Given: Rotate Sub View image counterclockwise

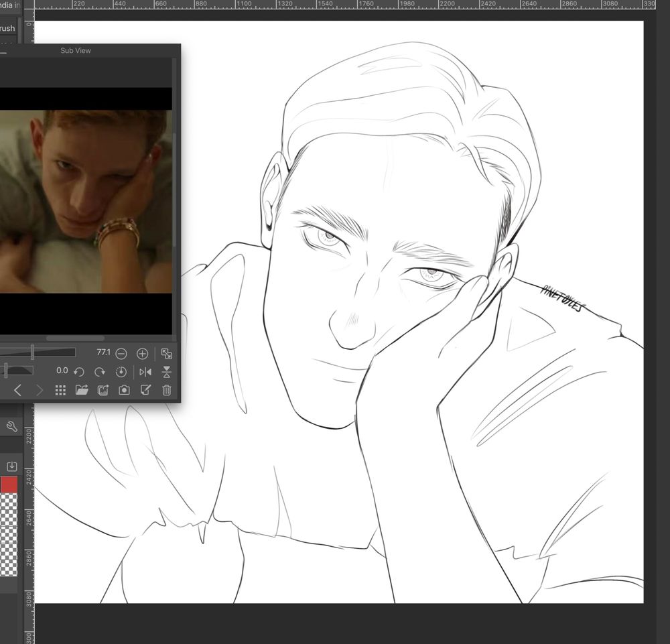Looking at the screenshot, I should point(78,372).
